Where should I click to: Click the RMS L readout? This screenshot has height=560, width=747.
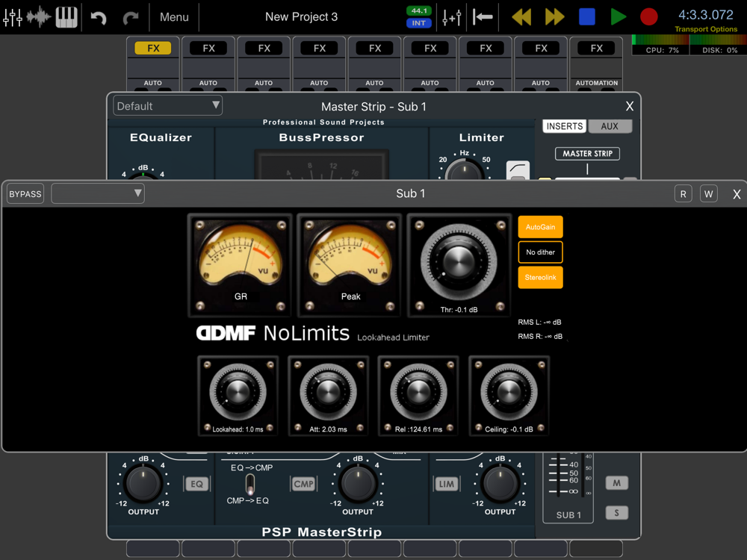(x=540, y=323)
